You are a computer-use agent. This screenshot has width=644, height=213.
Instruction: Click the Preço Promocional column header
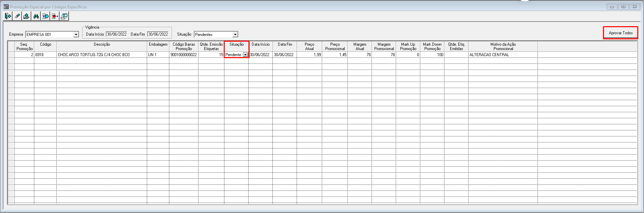pos(335,46)
